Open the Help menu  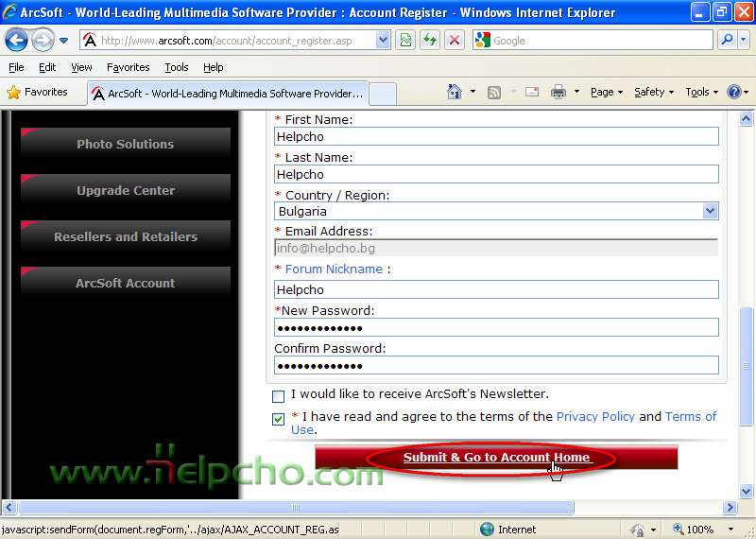[214, 67]
